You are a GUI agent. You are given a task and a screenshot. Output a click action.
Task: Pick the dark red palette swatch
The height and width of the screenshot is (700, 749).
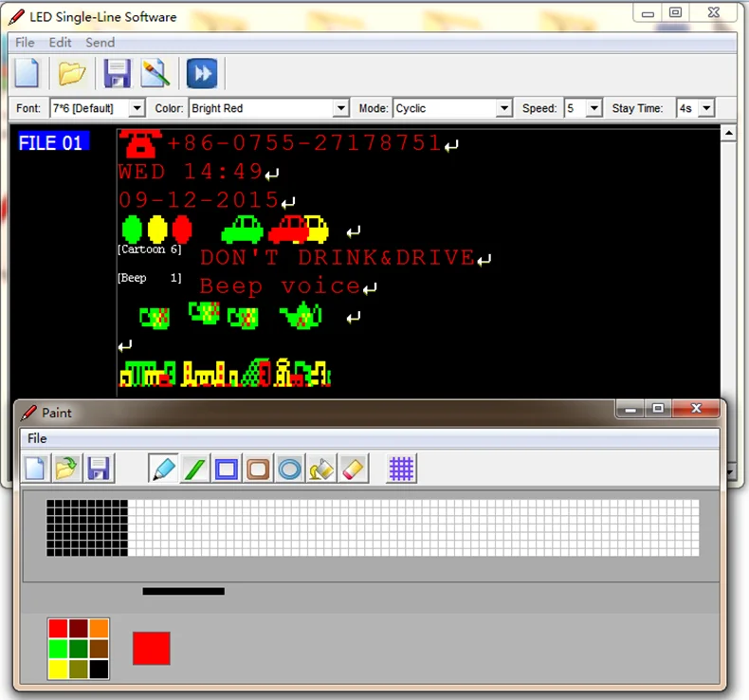click(x=79, y=628)
